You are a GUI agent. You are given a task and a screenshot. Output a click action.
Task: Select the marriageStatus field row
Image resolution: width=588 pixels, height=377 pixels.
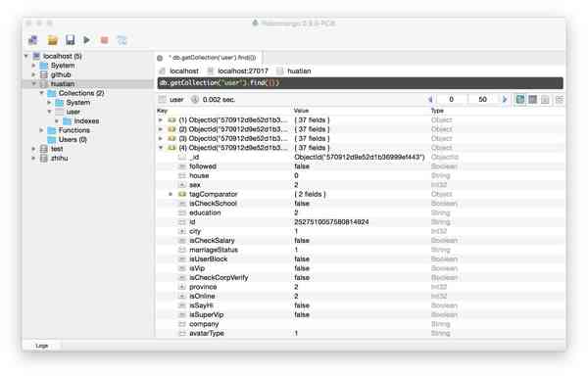point(360,250)
